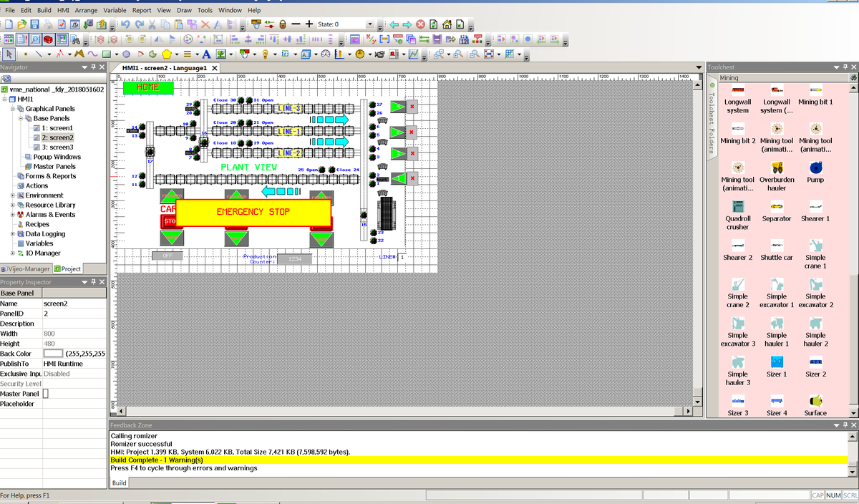859x504 pixels.
Task: Open Popup Windows in Navigator
Action: pos(57,157)
